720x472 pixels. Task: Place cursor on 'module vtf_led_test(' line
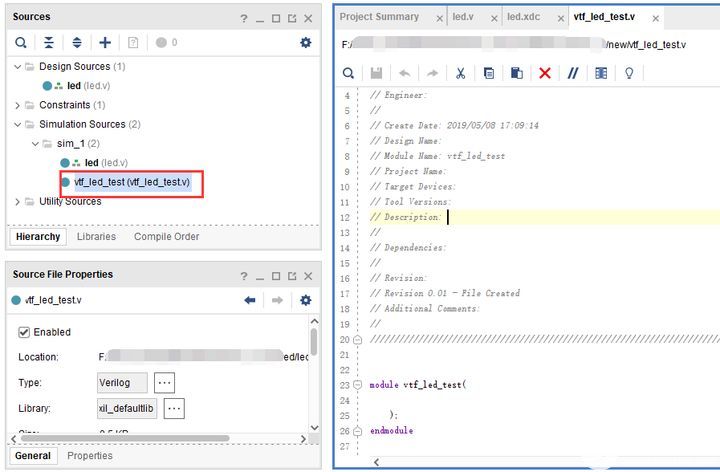pyautogui.click(x=418, y=385)
